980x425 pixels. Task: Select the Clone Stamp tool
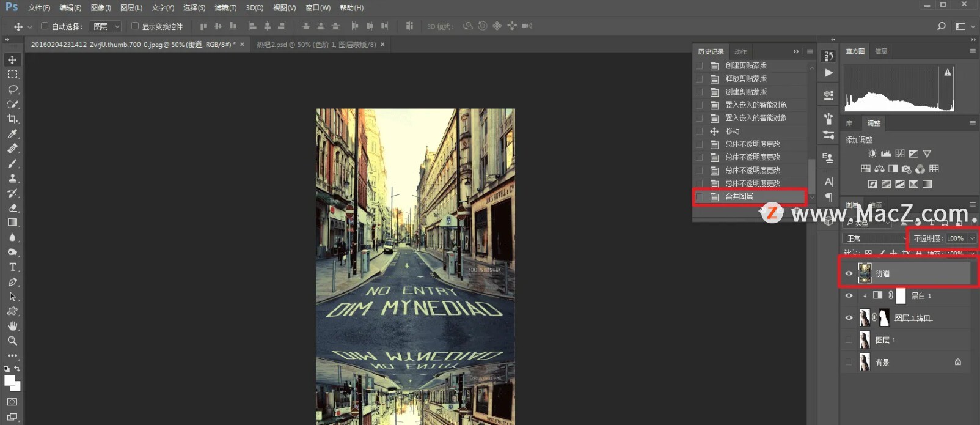click(x=12, y=178)
